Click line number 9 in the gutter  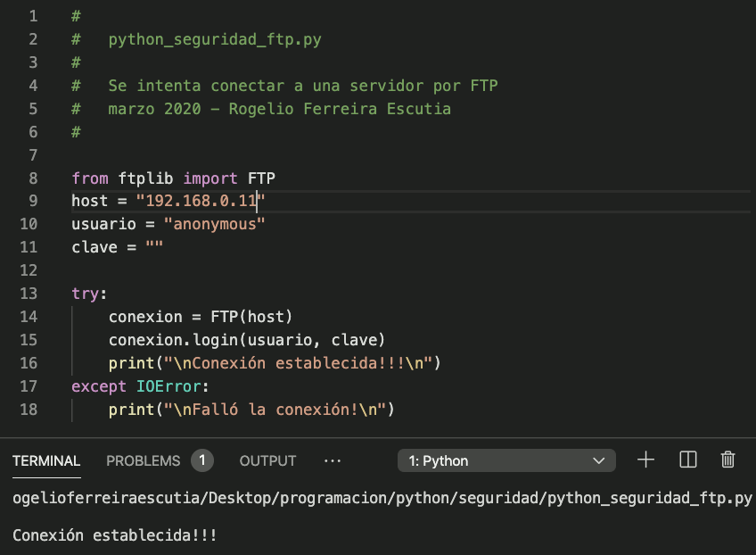[x=33, y=201]
